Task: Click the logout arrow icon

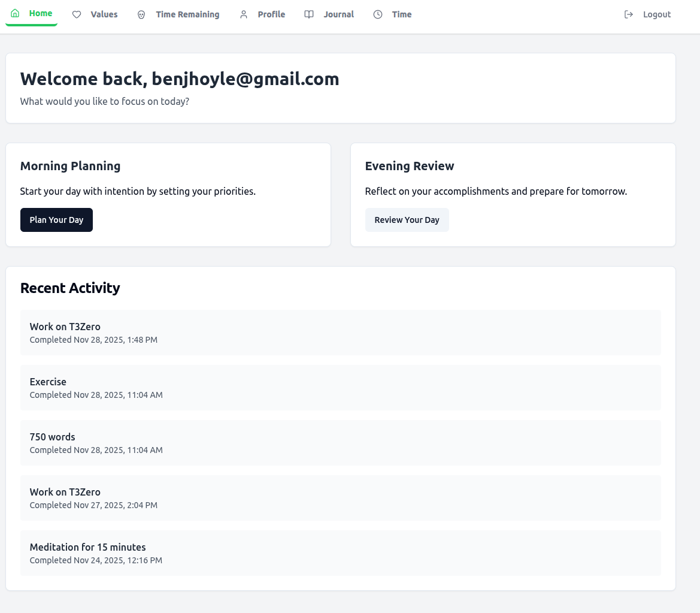Action: click(629, 14)
